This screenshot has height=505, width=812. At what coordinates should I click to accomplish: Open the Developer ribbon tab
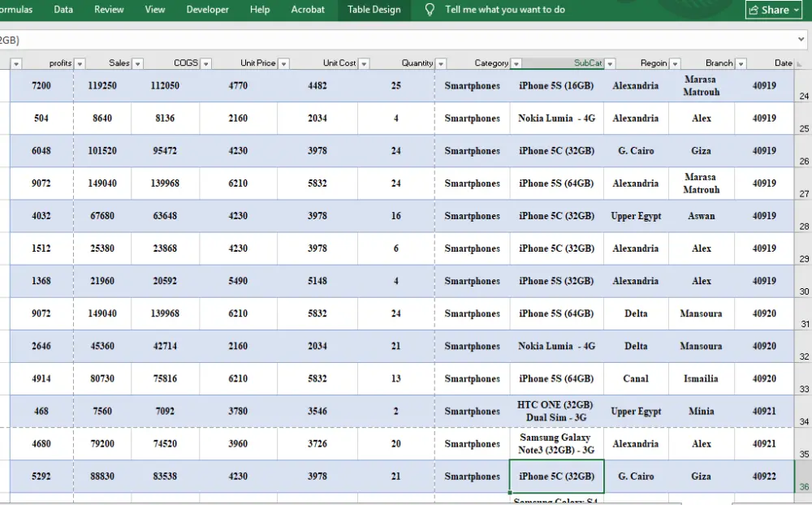click(207, 9)
